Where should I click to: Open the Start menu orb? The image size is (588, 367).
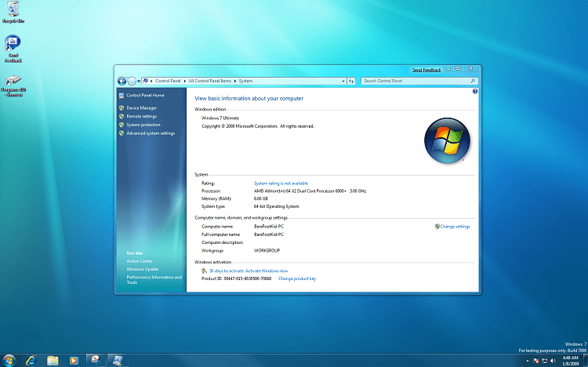(x=9, y=361)
